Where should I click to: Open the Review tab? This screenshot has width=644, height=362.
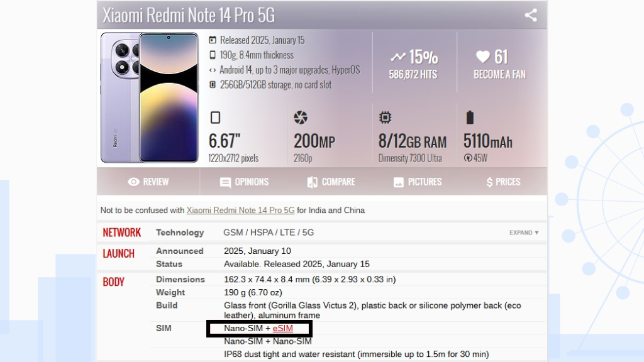(x=148, y=182)
